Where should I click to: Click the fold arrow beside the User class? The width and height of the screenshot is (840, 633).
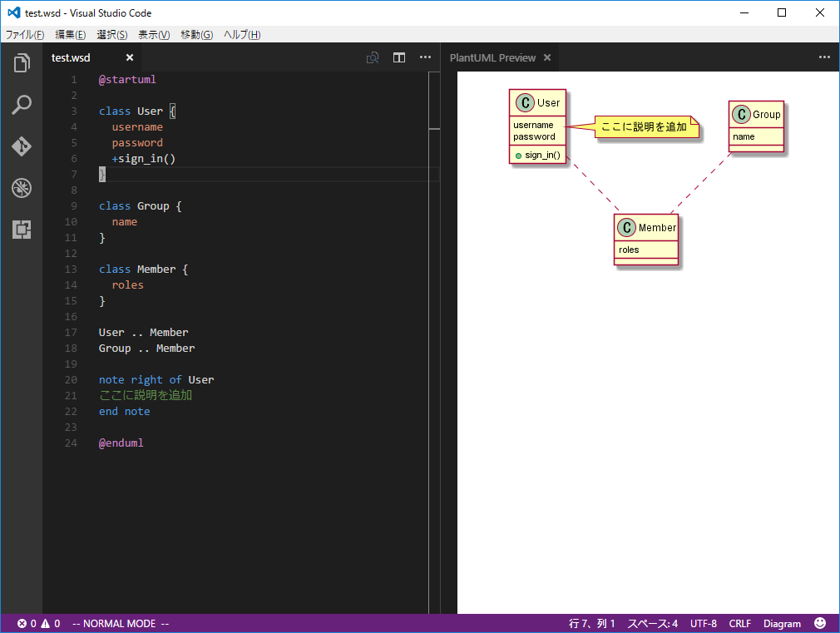(x=87, y=111)
